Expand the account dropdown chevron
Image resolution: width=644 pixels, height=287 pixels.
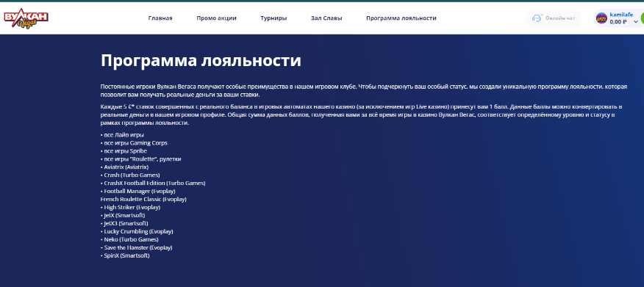tap(636, 22)
